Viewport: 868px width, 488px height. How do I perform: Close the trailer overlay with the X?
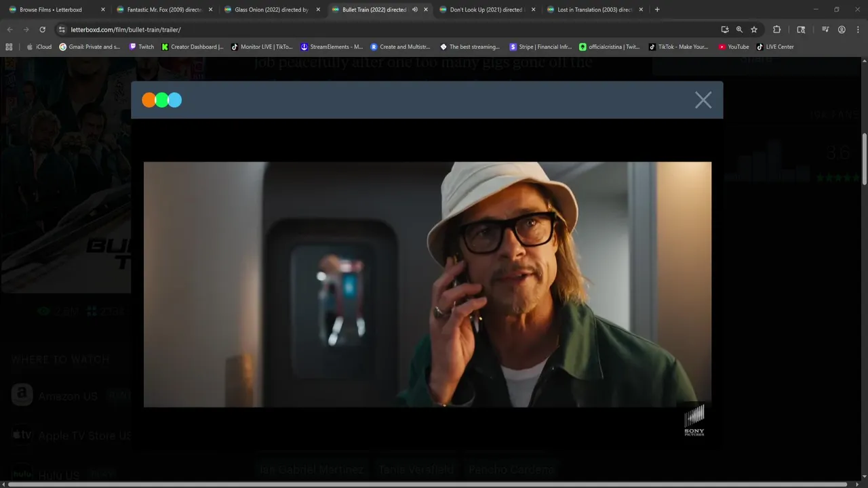pos(703,100)
